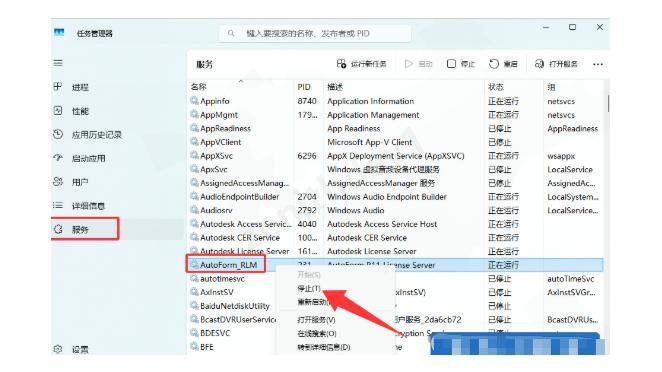This screenshot has width=662, height=372.
Task: Select the Autodesk CER Service row
Action: 396,238
